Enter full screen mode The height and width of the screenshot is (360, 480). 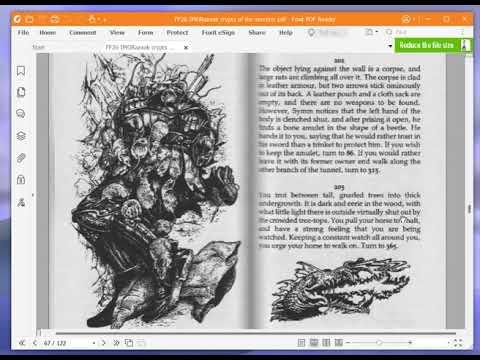[x=458, y=343]
